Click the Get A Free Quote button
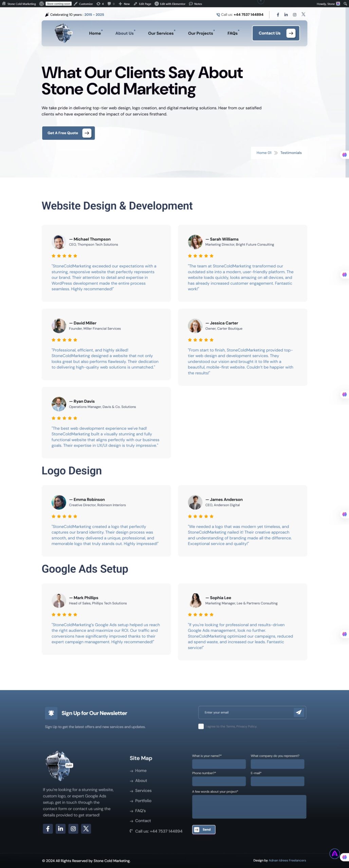This screenshot has height=868, width=349. click(68, 133)
